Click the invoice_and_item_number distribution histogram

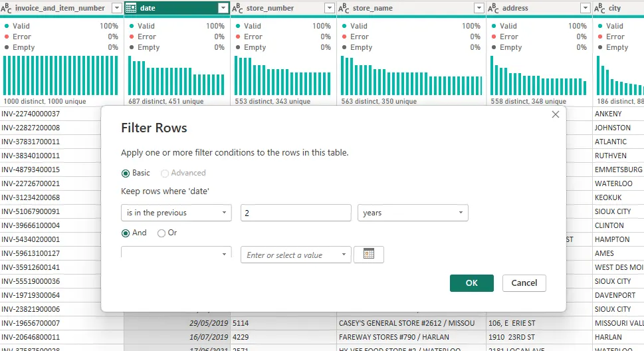[x=60, y=75]
